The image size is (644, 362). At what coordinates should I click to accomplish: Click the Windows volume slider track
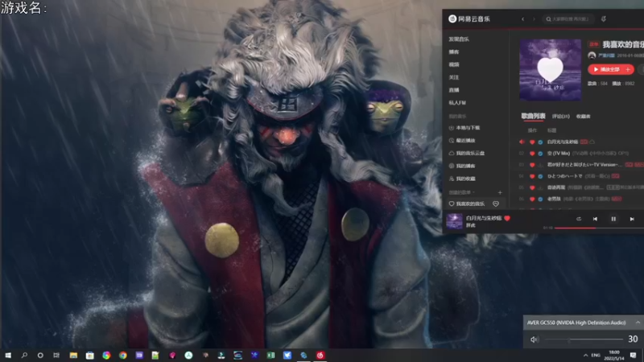click(x=584, y=339)
